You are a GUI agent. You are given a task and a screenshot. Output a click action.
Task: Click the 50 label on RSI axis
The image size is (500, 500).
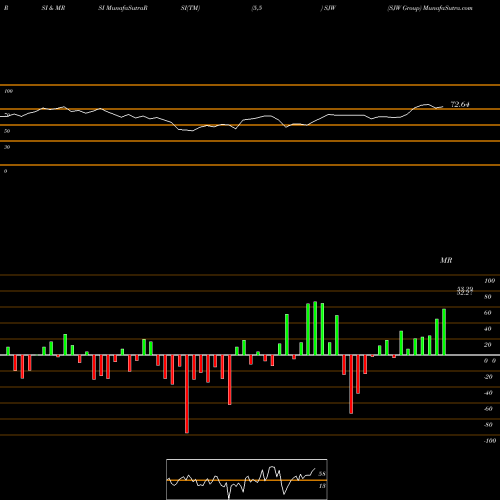[7, 131]
